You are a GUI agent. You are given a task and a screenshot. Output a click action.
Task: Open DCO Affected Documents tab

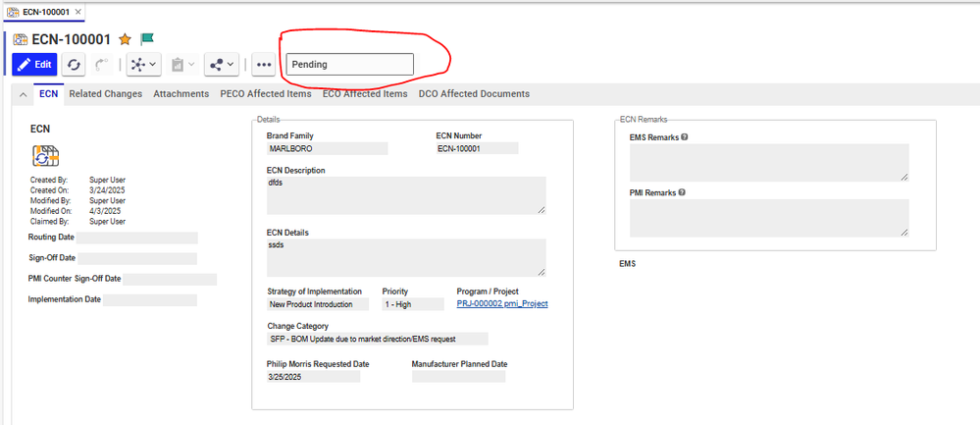pyautogui.click(x=475, y=94)
